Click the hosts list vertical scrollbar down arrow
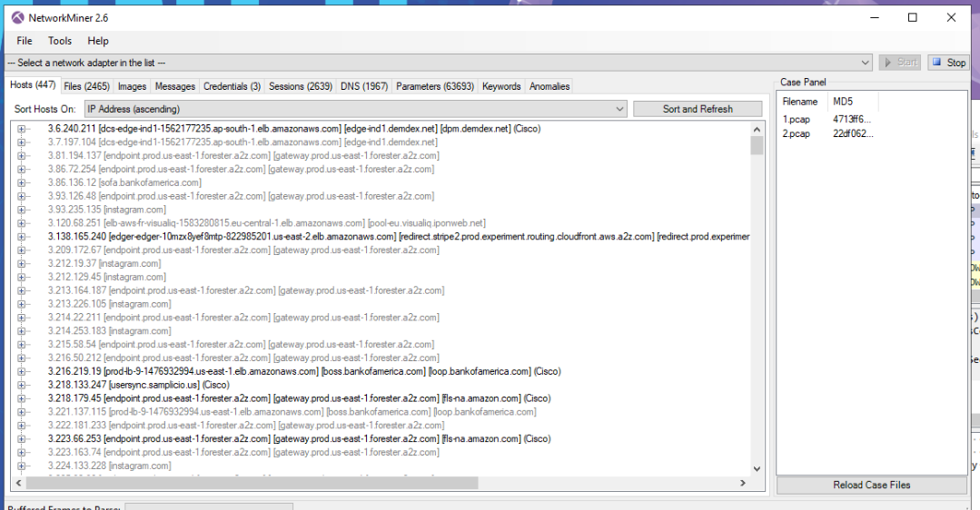Image resolution: width=980 pixels, height=510 pixels. pyautogui.click(x=757, y=469)
